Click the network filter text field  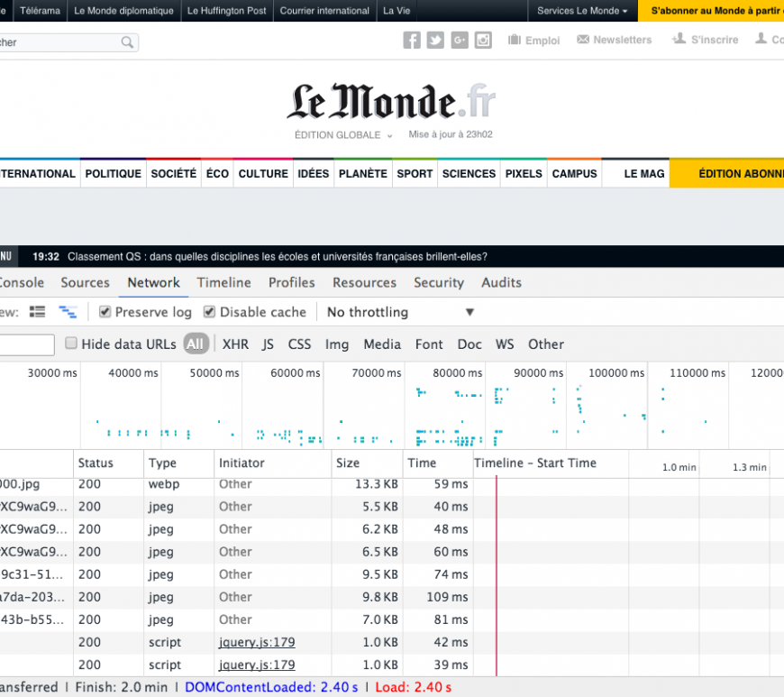tap(26, 344)
